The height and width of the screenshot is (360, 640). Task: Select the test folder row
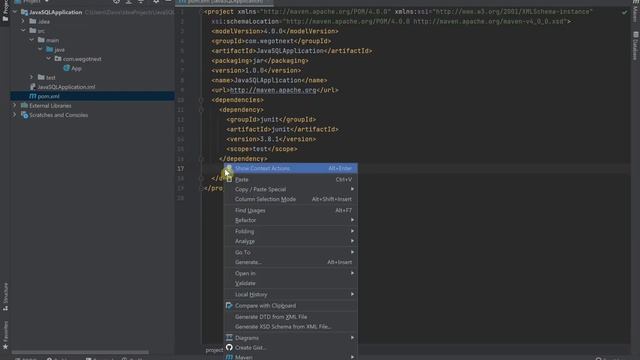click(x=92, y=77)
